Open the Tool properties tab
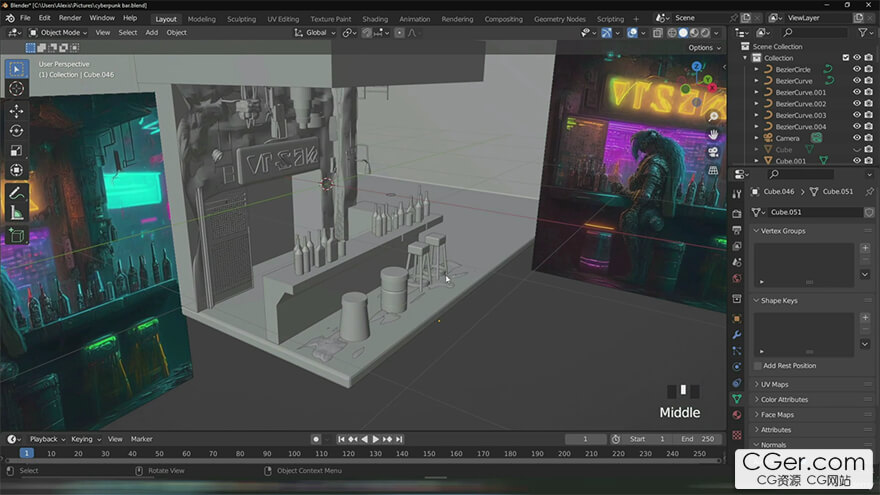Image resolution: width=880 pixels, height=495 pixels. (737, 194)
